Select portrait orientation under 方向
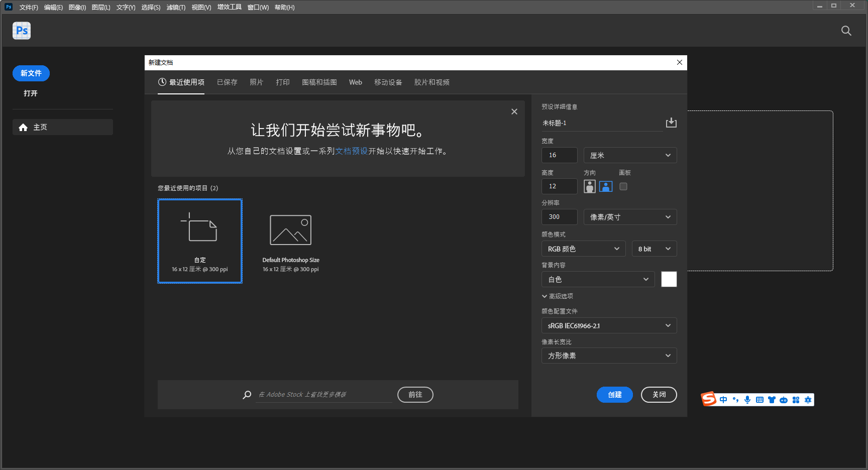Image resolution: width=868 pixels, height=470 pixels. pyautogui.click(x=589, y=186)
